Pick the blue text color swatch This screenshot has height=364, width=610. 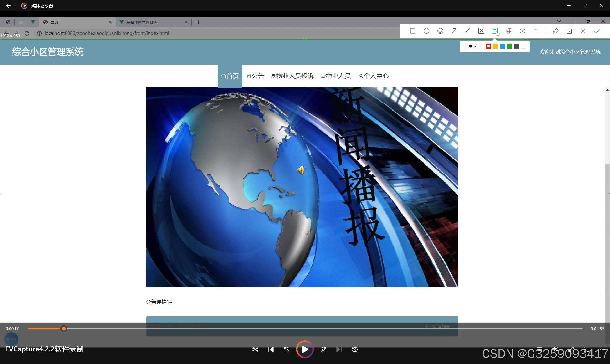(502, 46)
